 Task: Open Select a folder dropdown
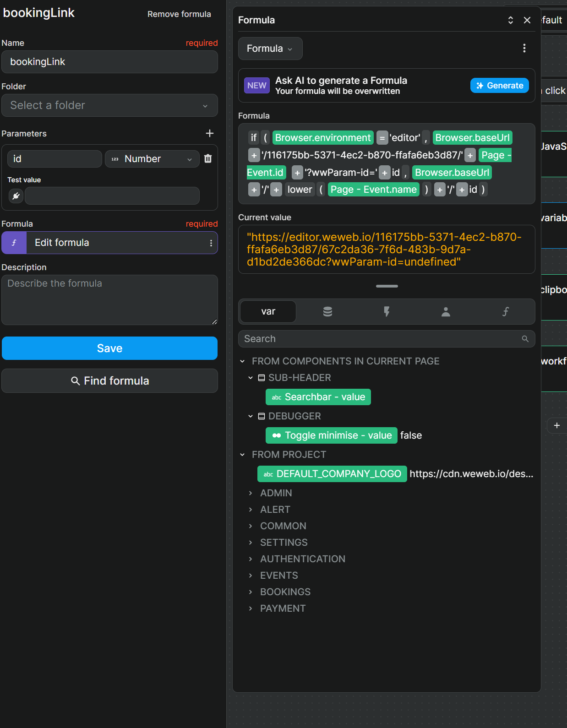pos(109,105)
